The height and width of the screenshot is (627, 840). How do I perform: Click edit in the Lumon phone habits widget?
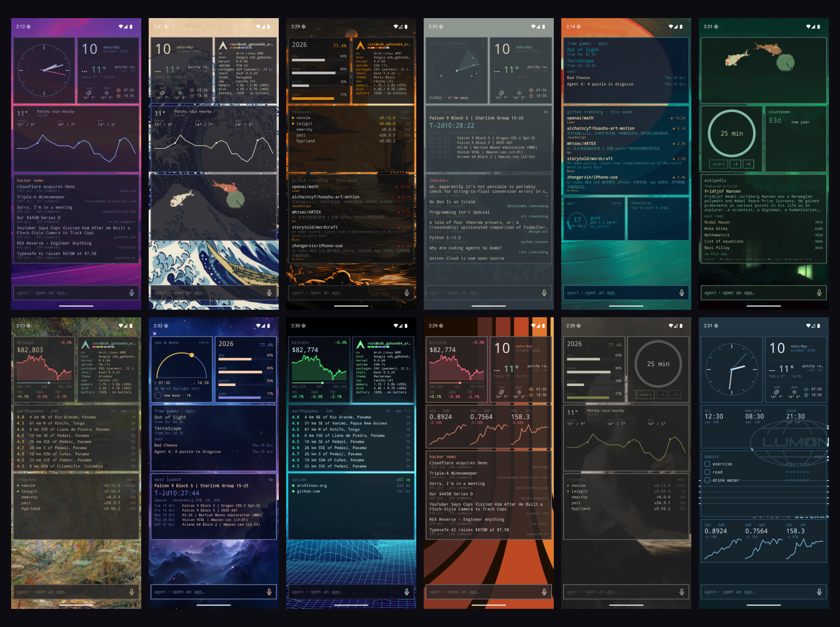pos(819,457)
